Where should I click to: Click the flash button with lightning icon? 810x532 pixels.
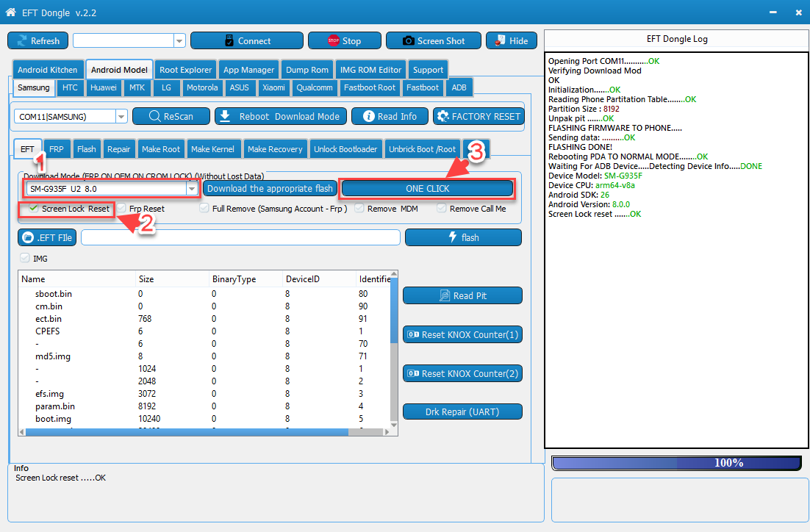(x=463, y=237)
